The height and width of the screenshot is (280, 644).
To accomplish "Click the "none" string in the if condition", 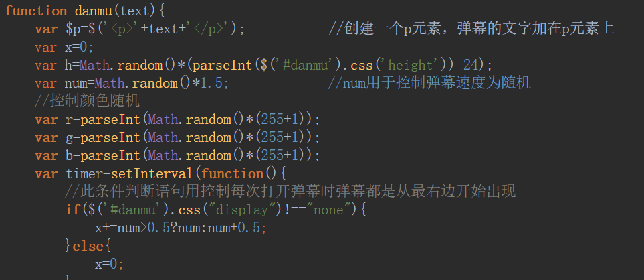I will (328, 210).
